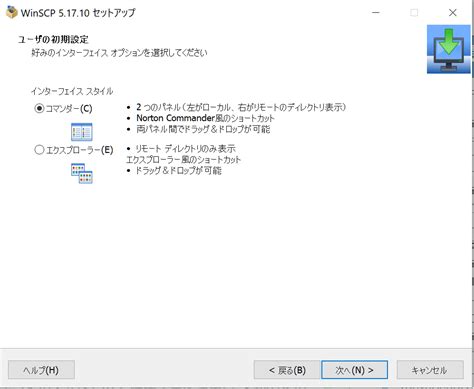Screen dimensions: 474x389
Task: Click the WinSCP installer box icon in title bar
Action: click(x=11, y=13)
